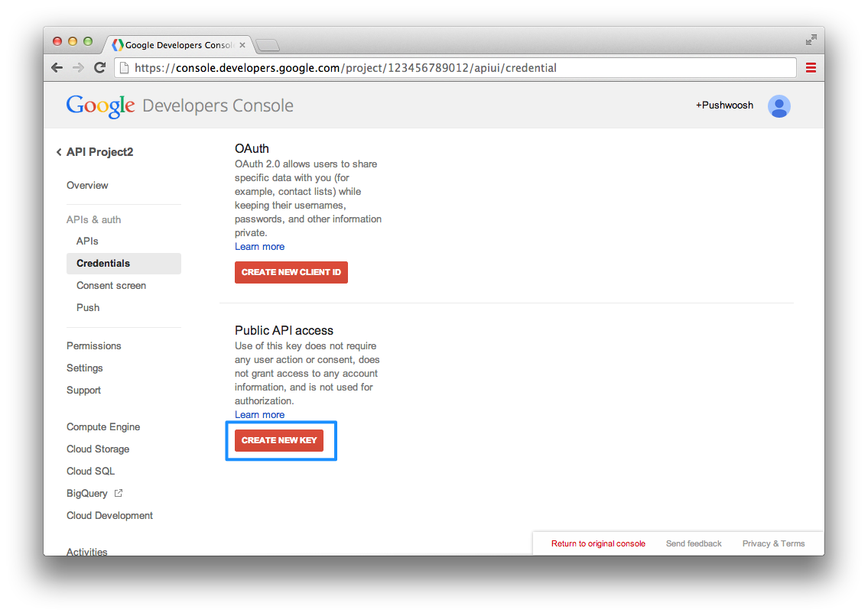Viewport: 868px width, 616px height.
Task: Click Learn more under OAuth
Action: [x=259, y=246]
